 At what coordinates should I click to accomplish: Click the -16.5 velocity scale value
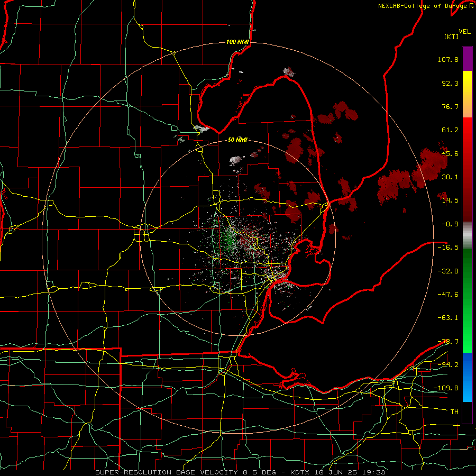(448, 248)
